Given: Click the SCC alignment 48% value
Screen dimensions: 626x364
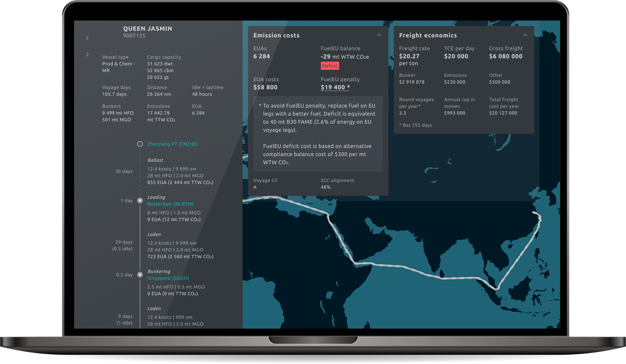Looking at the screenshot, I should pyautogui.click(x=326, y=187).
